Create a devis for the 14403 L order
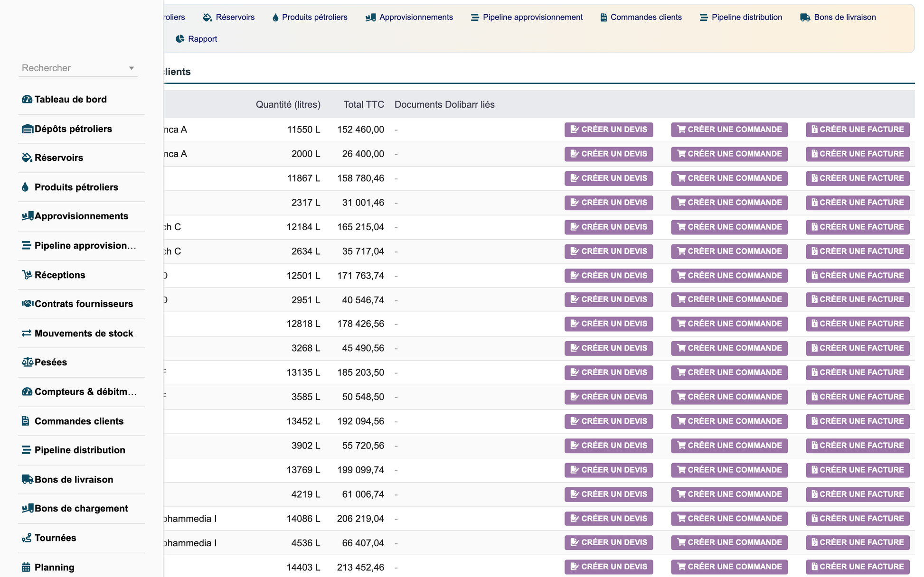Screen dimensions: 924x577 609,567
